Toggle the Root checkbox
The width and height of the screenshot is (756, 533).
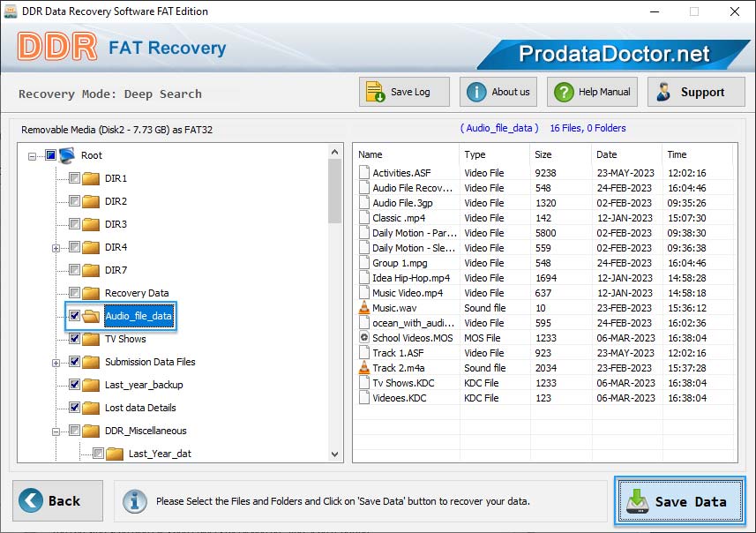coord(50,154)
